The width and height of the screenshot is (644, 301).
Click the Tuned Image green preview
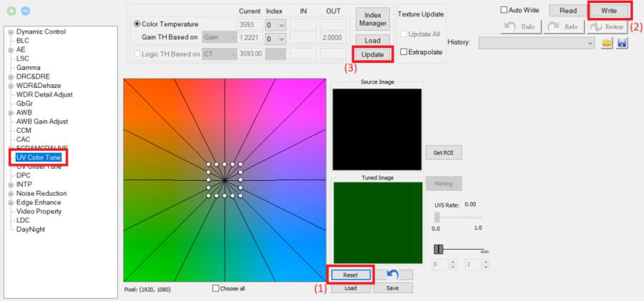pos(378,222)
